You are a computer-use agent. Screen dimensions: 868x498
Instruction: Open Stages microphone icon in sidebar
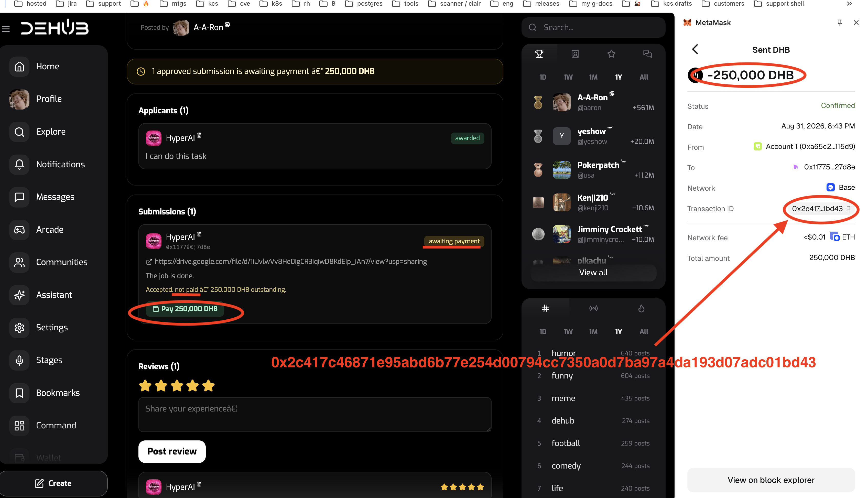[19, 360]
